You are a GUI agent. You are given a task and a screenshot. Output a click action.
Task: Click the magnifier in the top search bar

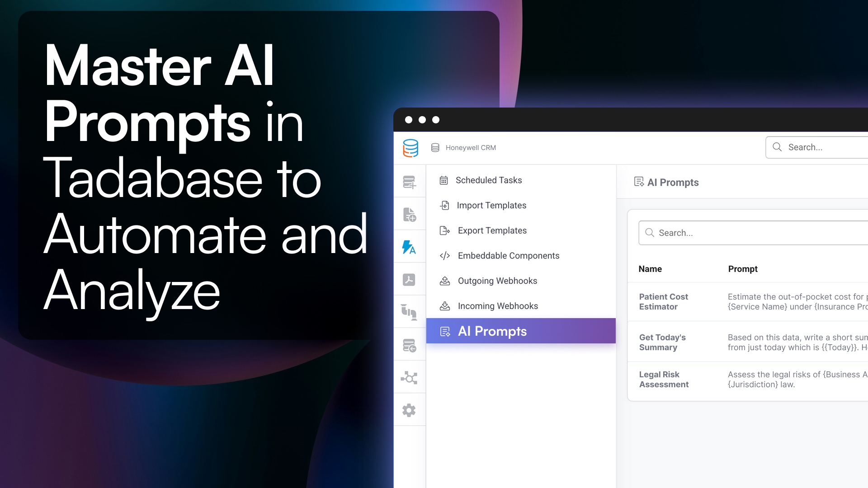click(778, 147)
